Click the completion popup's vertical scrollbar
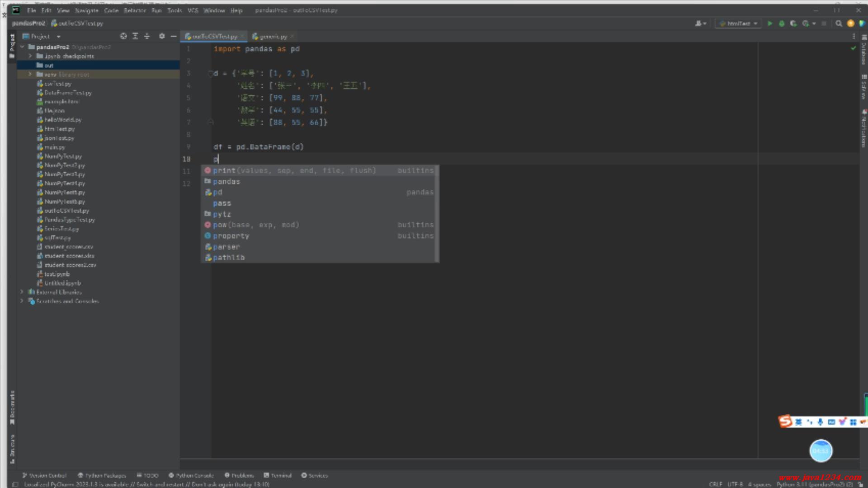The height and width of the screenshot is (488, 868). pyautogui.click(x=437, y=213)
